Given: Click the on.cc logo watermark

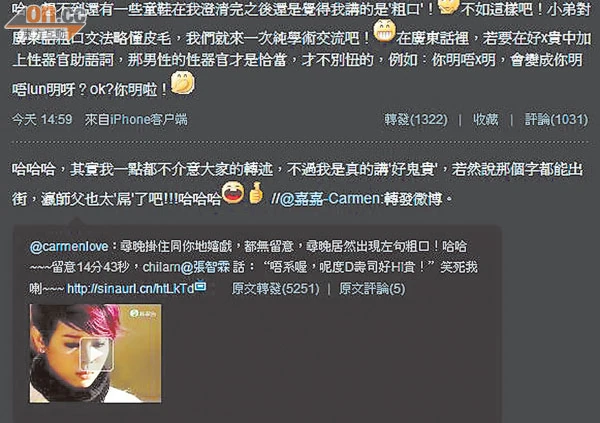Looking at the screenshot, I should click(x=46, y=21).
